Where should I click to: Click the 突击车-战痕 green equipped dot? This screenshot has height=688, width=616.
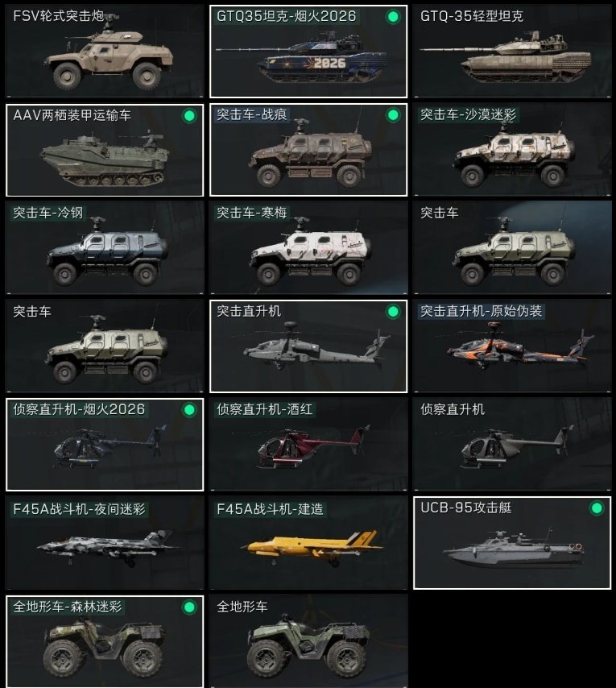393,115
